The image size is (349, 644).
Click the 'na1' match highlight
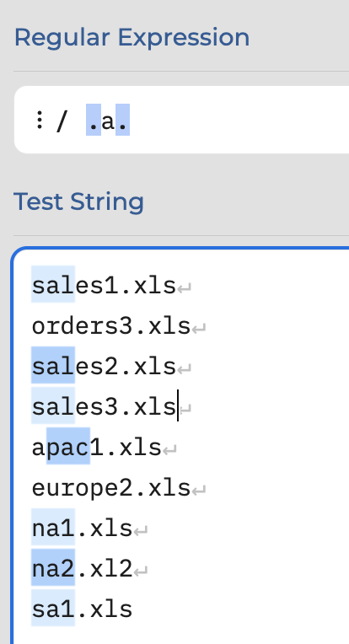[53, 527]
